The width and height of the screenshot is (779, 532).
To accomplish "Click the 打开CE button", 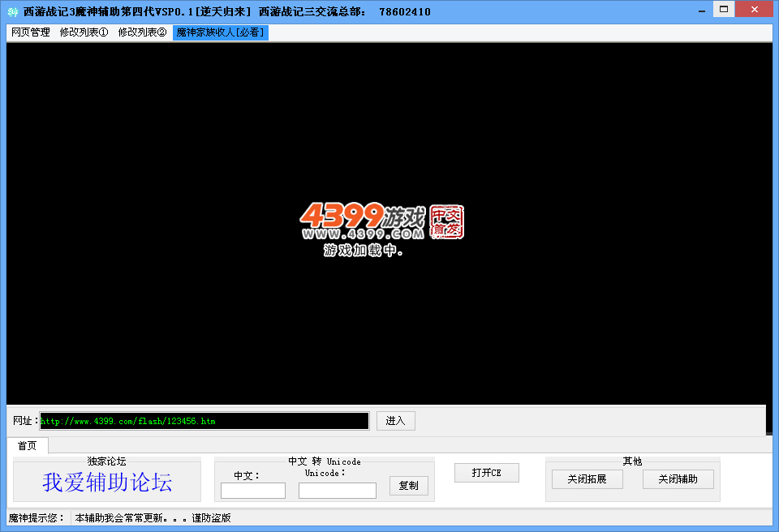I will (x=486, y=472).
